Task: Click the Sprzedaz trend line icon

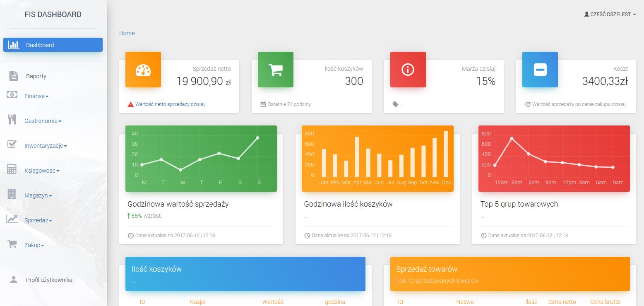Action: pyautogui.click(x=12, y=219)
